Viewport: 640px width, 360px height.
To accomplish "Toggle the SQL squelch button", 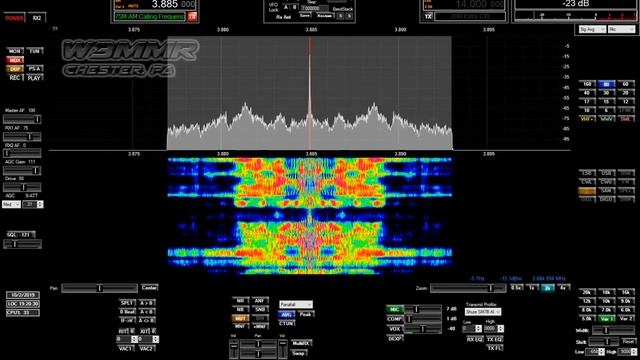I will click(21, 234).
